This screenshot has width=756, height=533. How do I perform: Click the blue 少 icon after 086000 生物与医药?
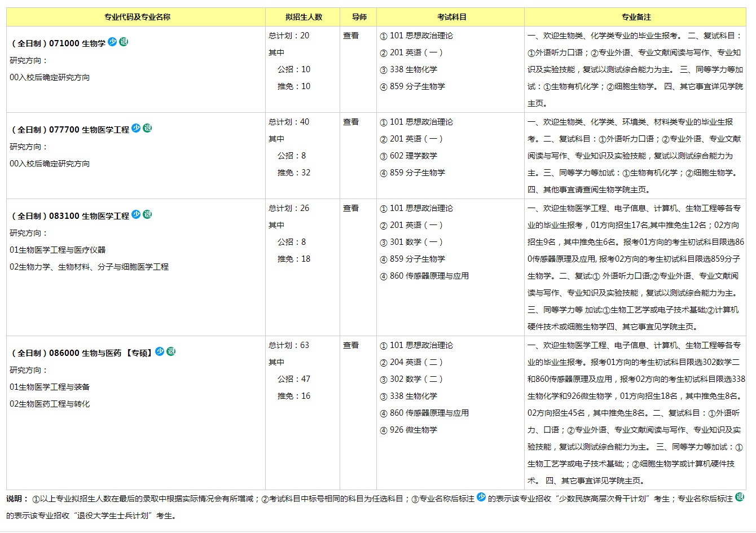click(x=160, y=351)
